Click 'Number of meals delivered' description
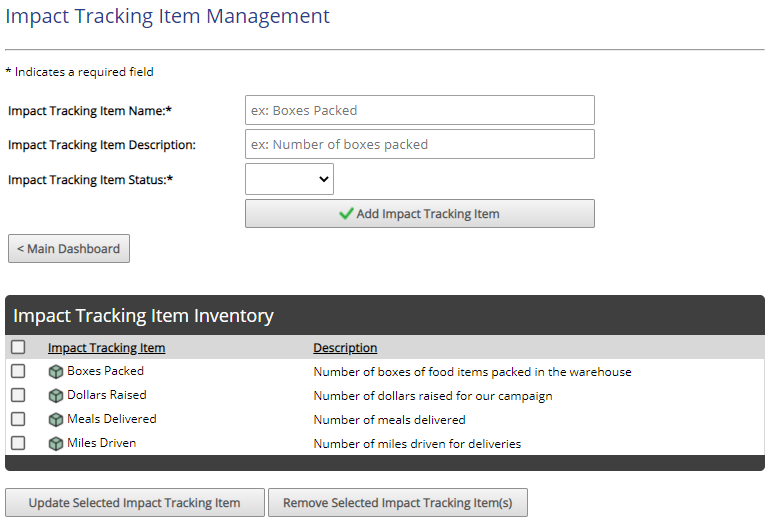This screenshot has width=773, height=527. [x=389, y=420]
